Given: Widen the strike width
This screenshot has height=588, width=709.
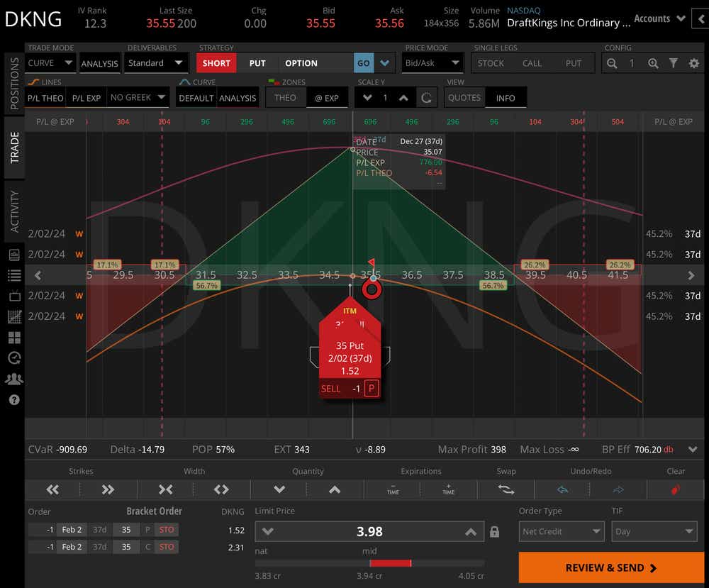Looking at the screenshot, I should (x=221, y=489).
